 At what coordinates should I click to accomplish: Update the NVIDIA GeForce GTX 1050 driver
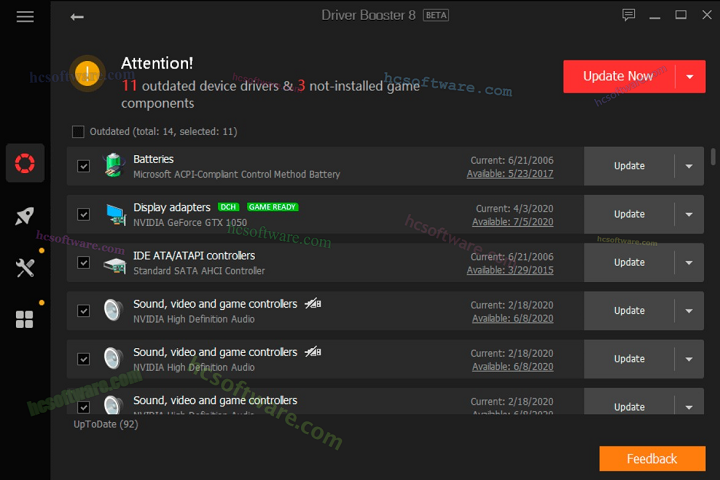click(629, 214)
